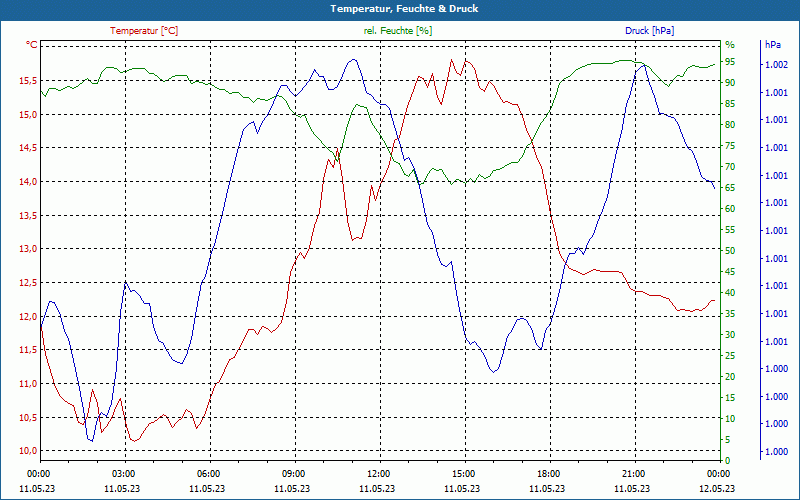Click the 90 humidity axis value
800x500 pixels.
click(x=730, y=83)
